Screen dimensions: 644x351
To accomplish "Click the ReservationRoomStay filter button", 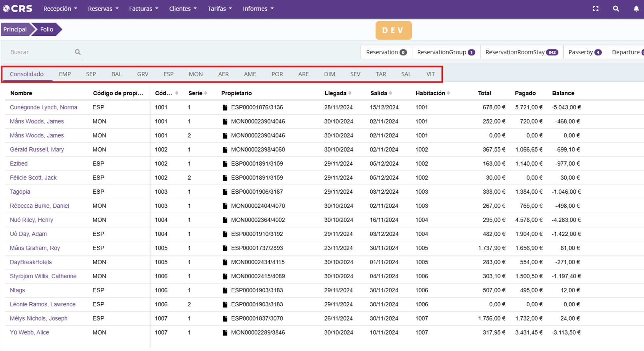I will point(521,52).
